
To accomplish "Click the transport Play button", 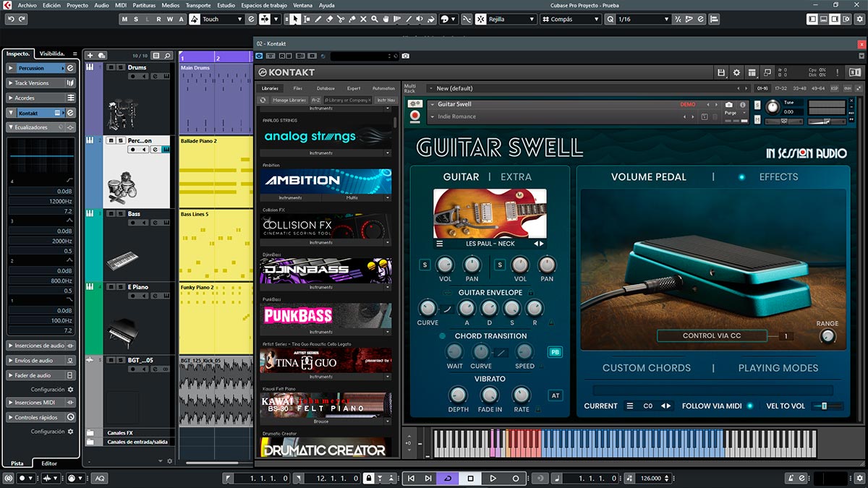I will [493, 479].
